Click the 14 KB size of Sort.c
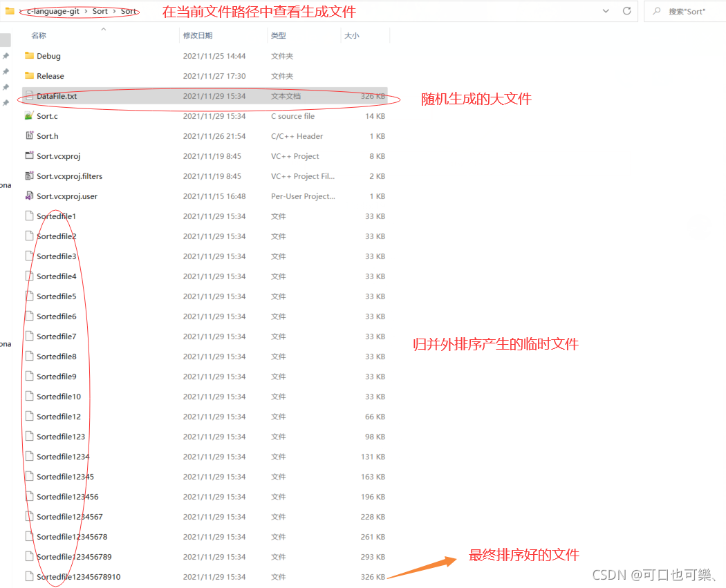726x588 pixels. [375, 115]
